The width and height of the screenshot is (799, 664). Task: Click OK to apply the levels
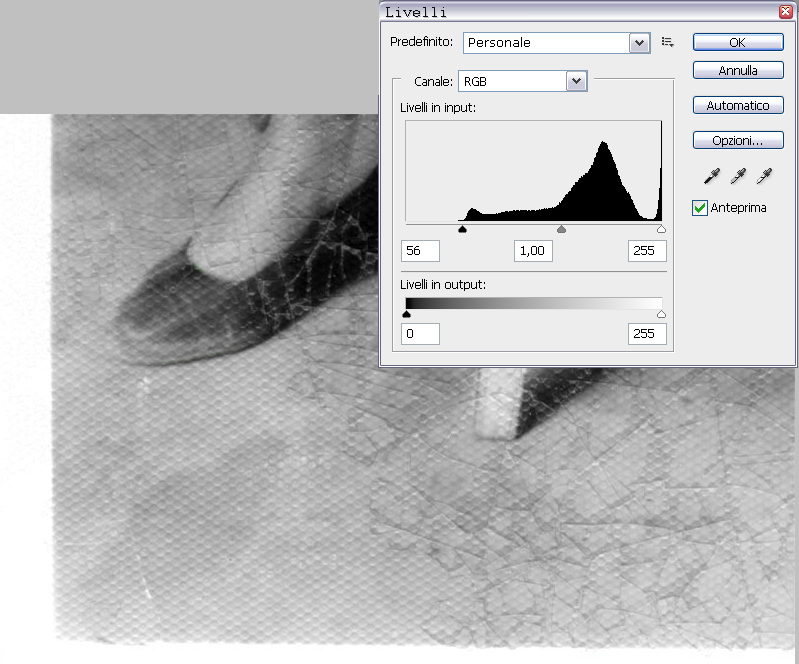click(x=737, y=43)
